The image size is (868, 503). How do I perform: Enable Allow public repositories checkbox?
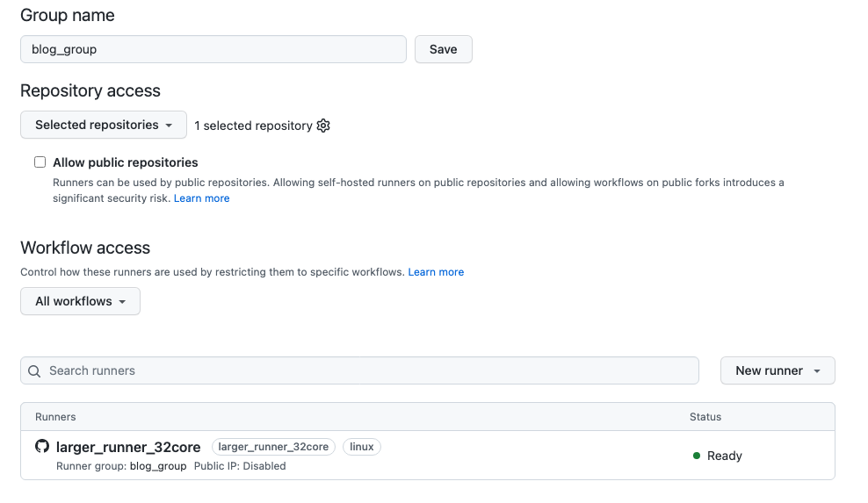point(40,162)
